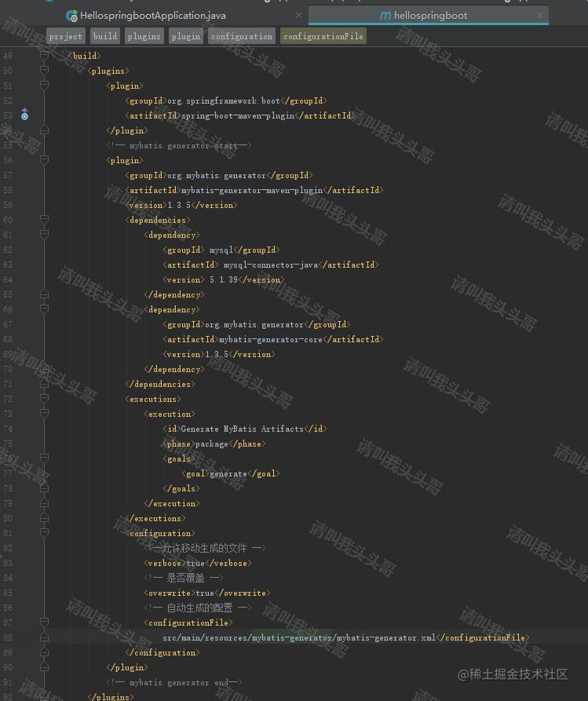Click 'org.mybatis.generator' groupId on line 57

click(x=217, y=176)
